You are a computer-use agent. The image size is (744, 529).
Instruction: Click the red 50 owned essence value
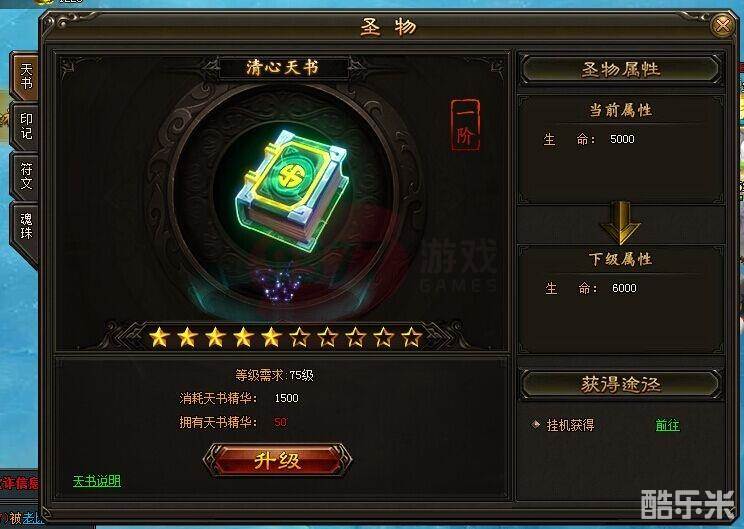pos(280,422)
